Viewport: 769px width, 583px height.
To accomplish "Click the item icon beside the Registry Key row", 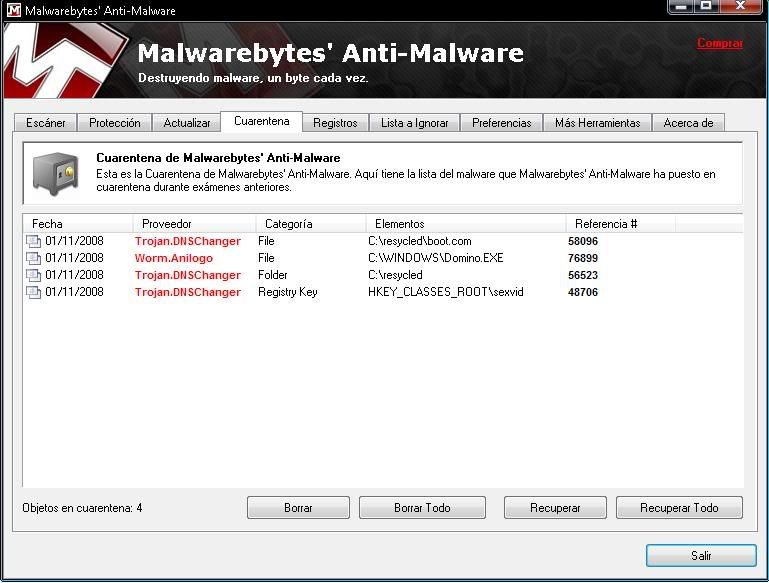I will (x=33, y=292).
